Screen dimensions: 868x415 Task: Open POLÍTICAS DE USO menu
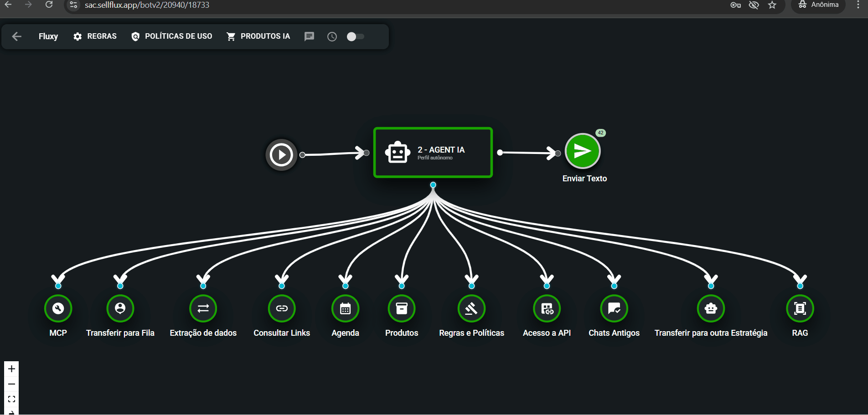coord(171,36)
